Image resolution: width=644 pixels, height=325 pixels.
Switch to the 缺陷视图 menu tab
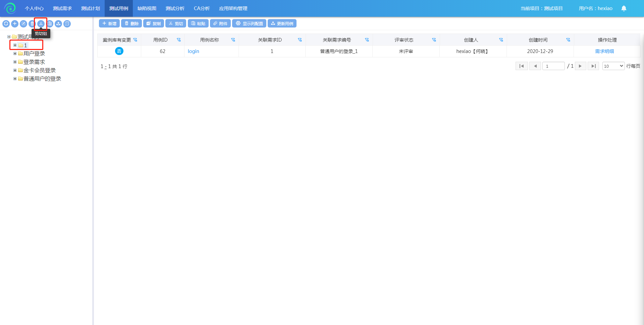tap(147, 8)
